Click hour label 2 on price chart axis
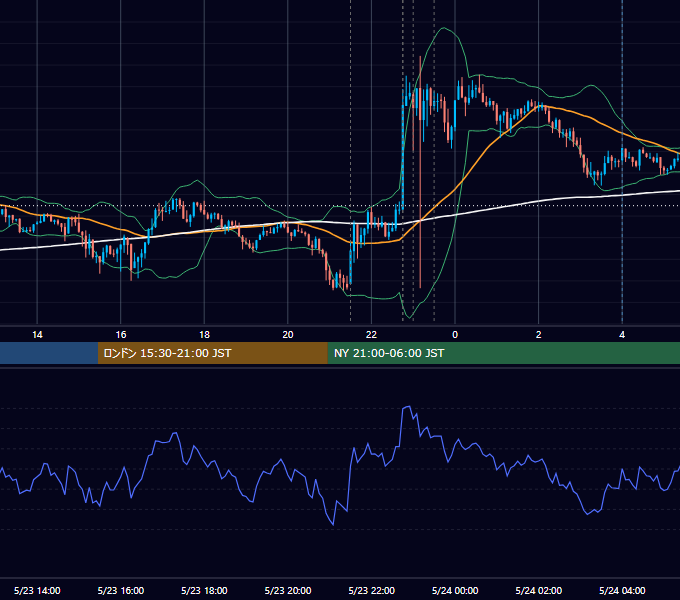The height and width of the screenshot is (600, 680). click(539, 335)
